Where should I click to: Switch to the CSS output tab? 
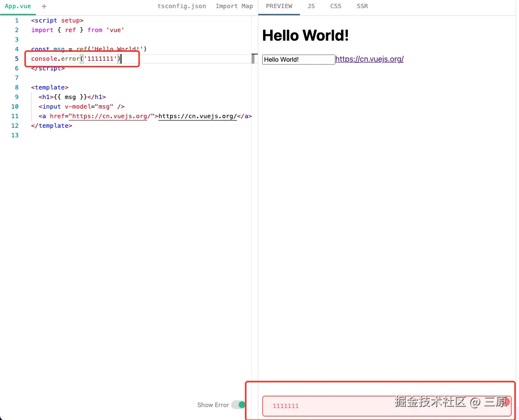[336, 6]
